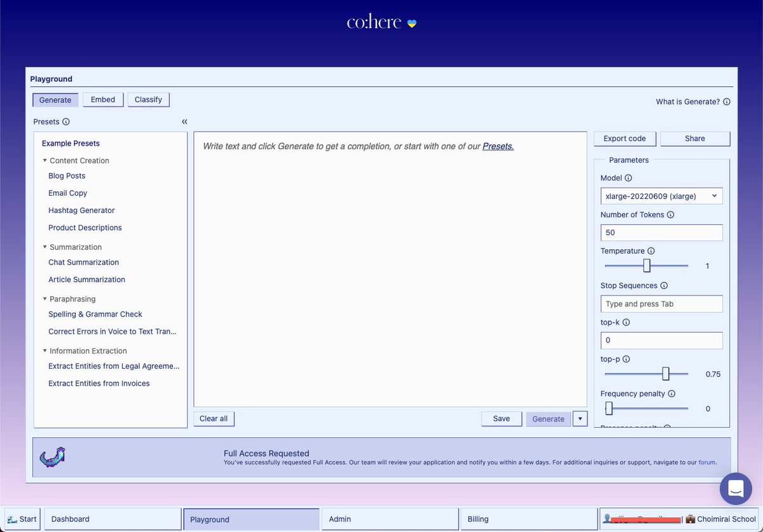Open the forum link in notice
The width and height of the screenshot is (763, 532).
coord(708,463)
